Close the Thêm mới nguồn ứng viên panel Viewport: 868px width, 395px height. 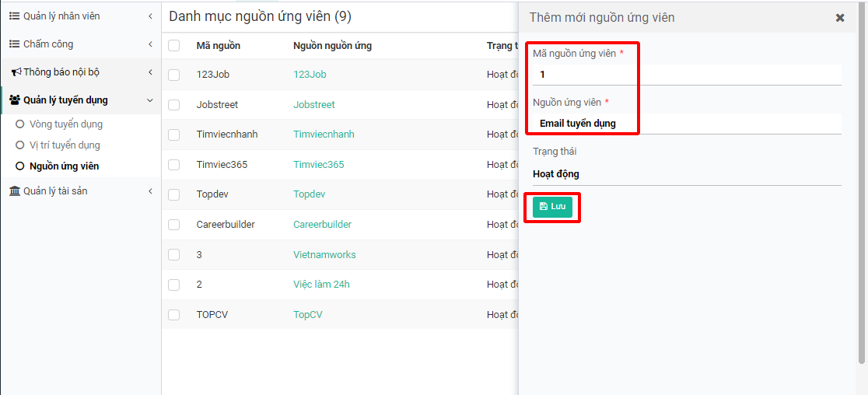pos(840,18)
